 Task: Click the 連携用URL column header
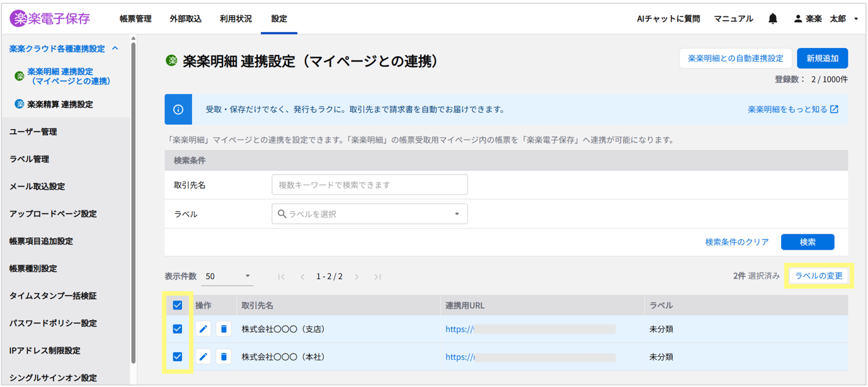tap(465, 305)
